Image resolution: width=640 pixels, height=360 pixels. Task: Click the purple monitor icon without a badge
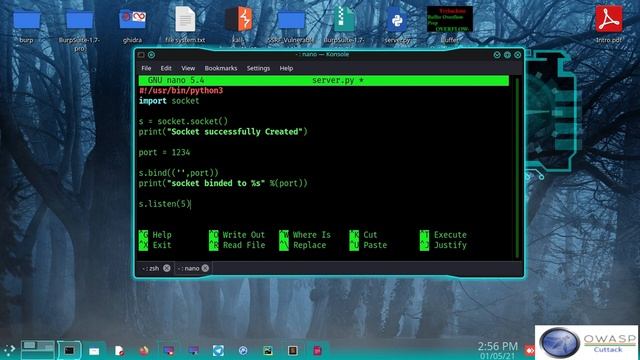(193, 351)
